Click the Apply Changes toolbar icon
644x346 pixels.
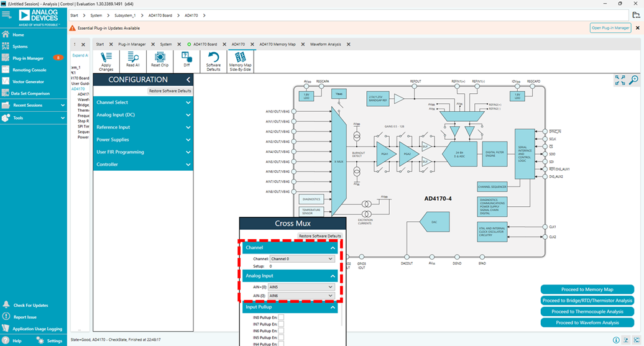tap(106, 60)
